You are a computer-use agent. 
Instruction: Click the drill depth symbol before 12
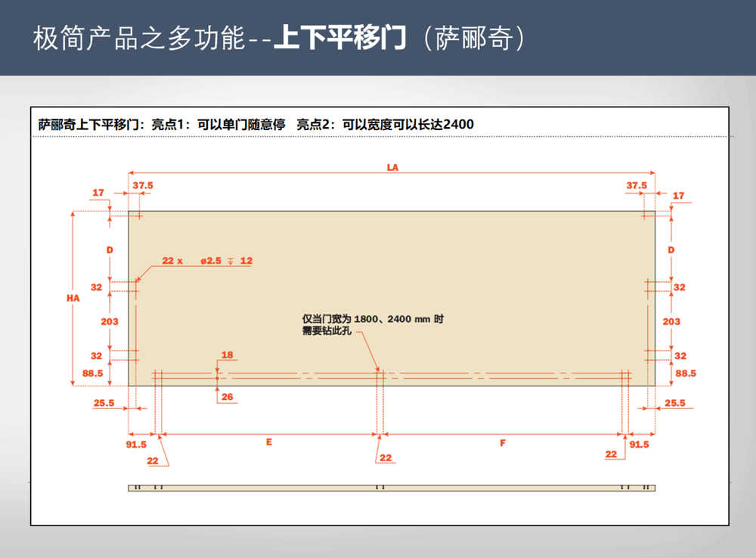tap(230, 262)
